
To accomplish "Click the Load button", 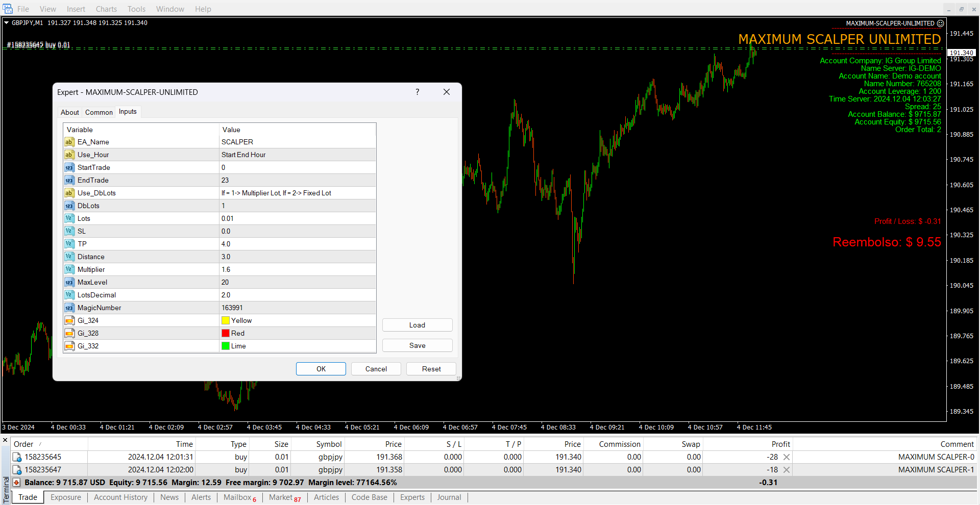I will 417,325.
